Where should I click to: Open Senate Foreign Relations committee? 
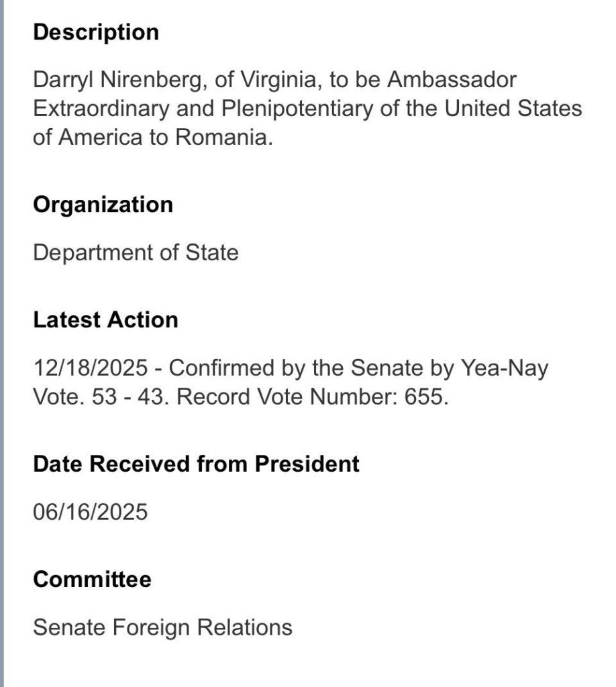point(162,628)
